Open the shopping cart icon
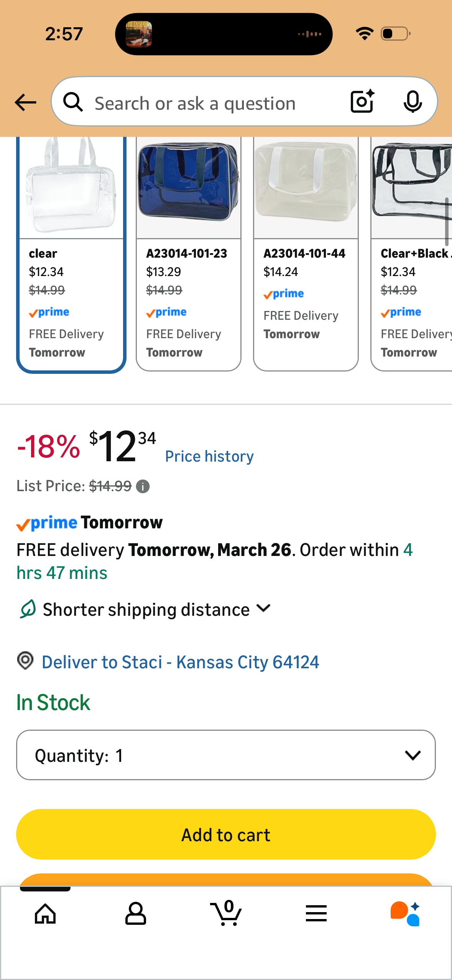 point(226,913)
